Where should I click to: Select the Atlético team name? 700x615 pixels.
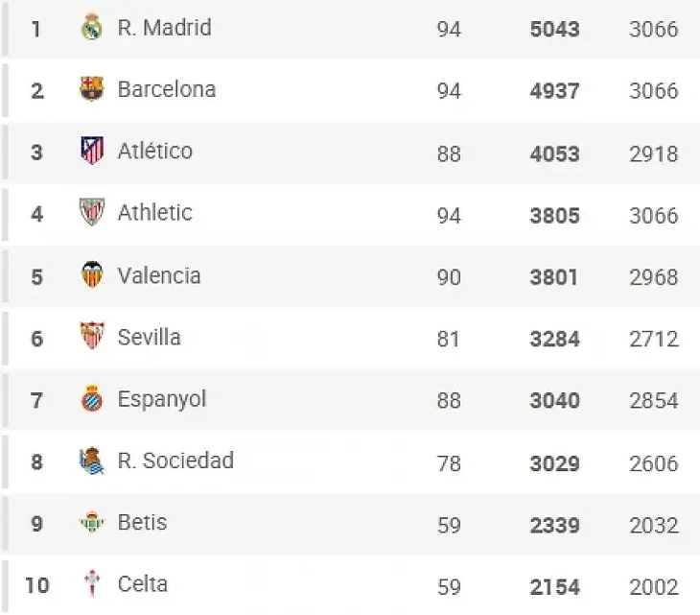(154, 152)
